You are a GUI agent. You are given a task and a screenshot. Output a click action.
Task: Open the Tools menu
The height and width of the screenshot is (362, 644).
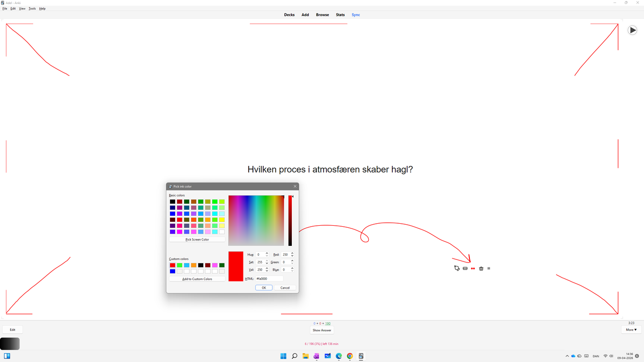(32, 9)
